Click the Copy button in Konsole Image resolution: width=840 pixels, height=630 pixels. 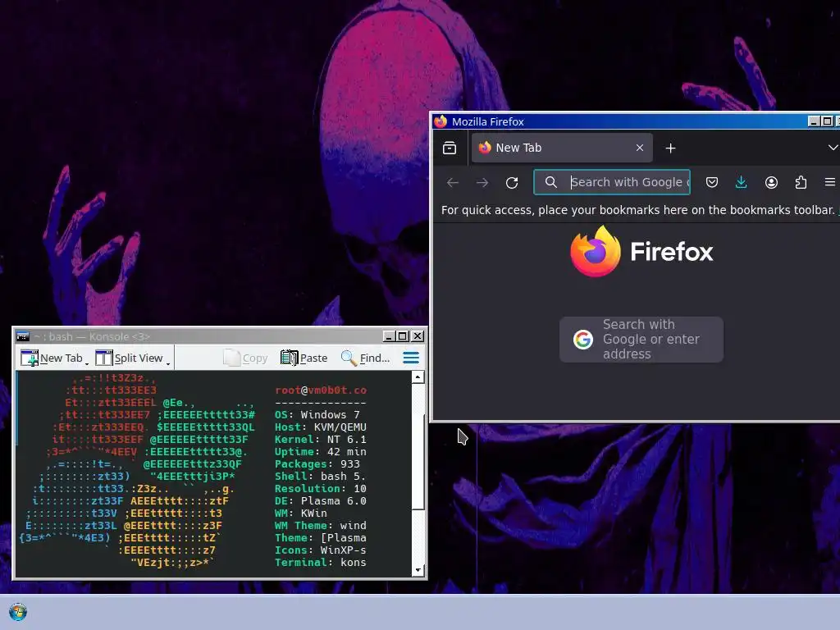pos(245,358)
